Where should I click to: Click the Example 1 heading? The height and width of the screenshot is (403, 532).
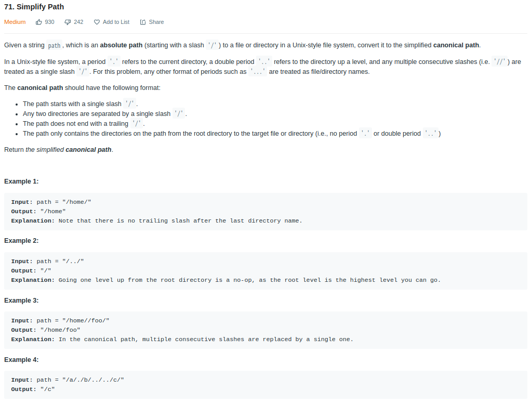(x=21, y=181)
